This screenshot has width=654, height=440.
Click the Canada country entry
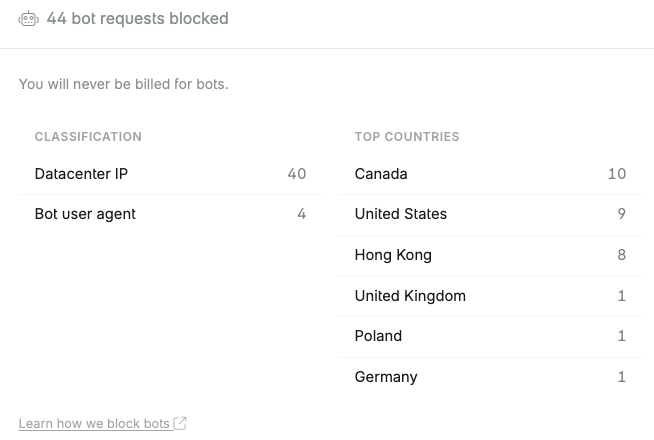tap(381, 174)
